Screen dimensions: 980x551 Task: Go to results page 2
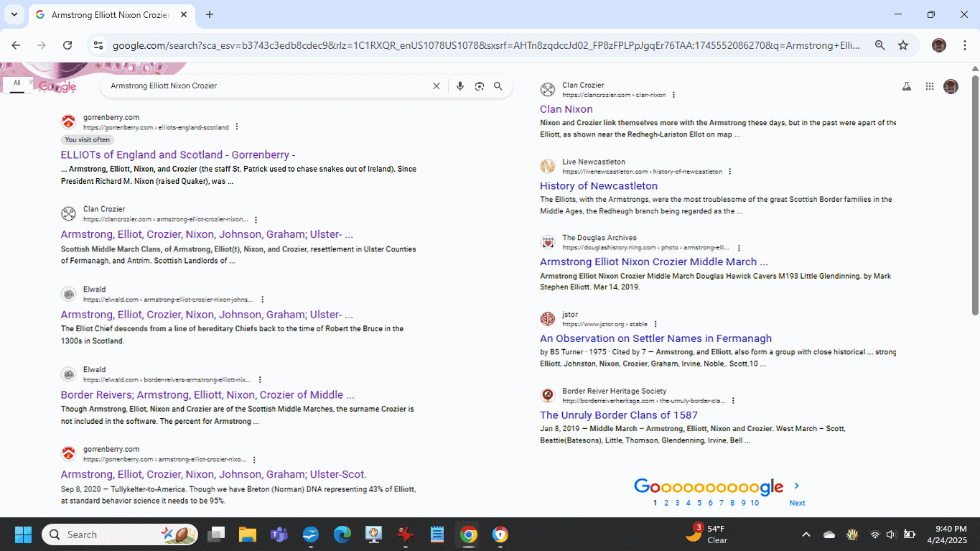point(666,503)
